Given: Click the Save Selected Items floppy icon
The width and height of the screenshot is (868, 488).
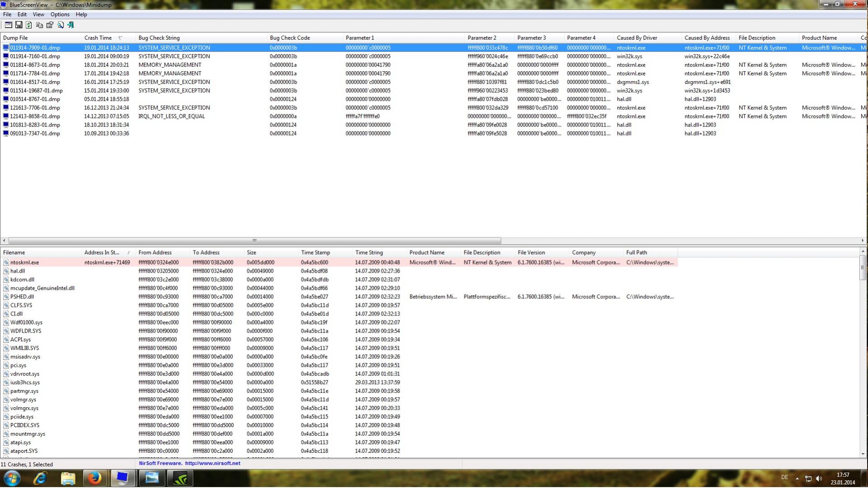Looking at the screenshot, I should (19, 25).
